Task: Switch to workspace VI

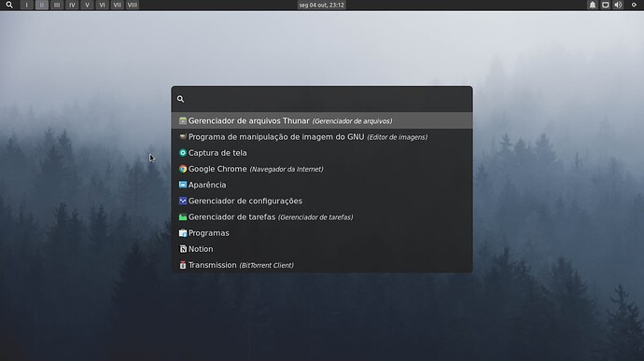Action: pos(102,5)
